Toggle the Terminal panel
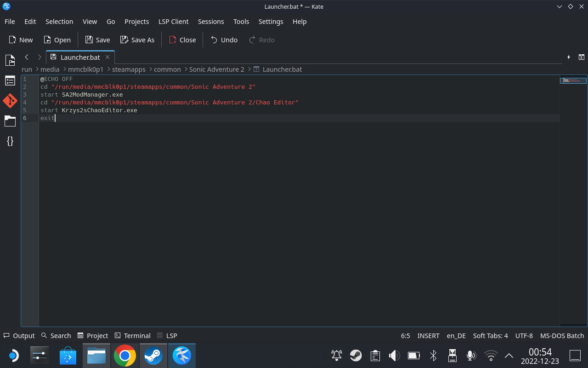 132,335
